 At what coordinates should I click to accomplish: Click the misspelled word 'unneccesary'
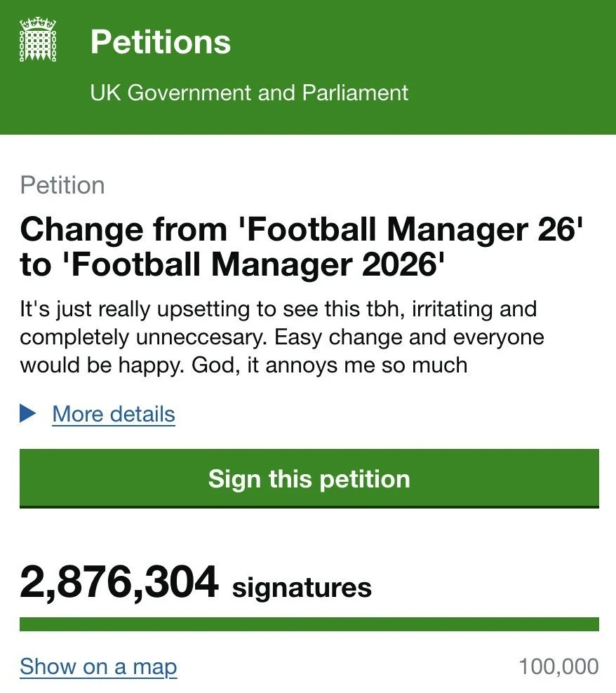coord(195,337)
